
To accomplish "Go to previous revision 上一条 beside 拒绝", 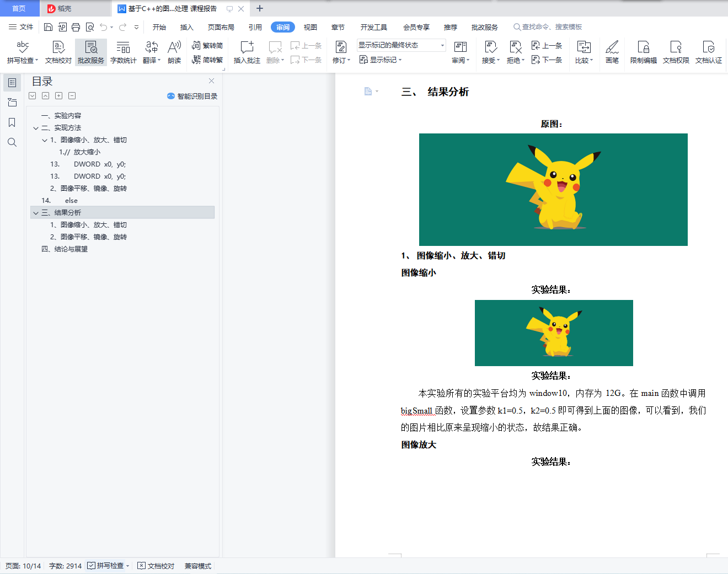I will [547, 46].
